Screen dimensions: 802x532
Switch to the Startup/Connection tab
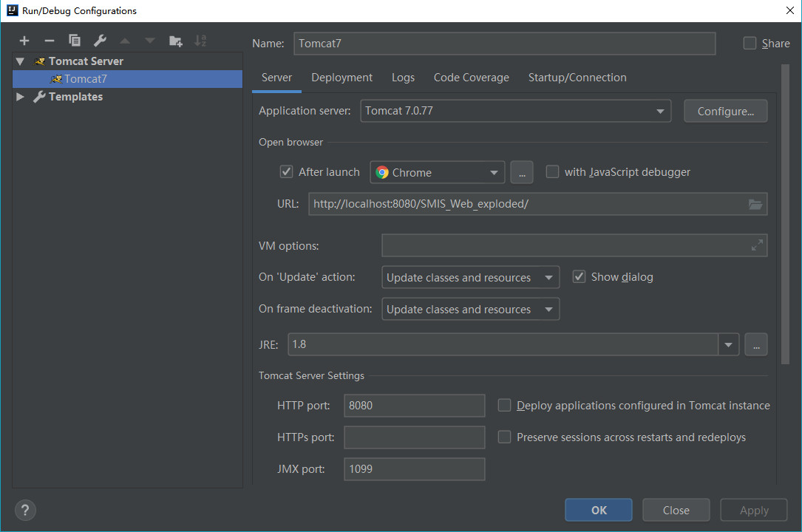click(577, 78)
